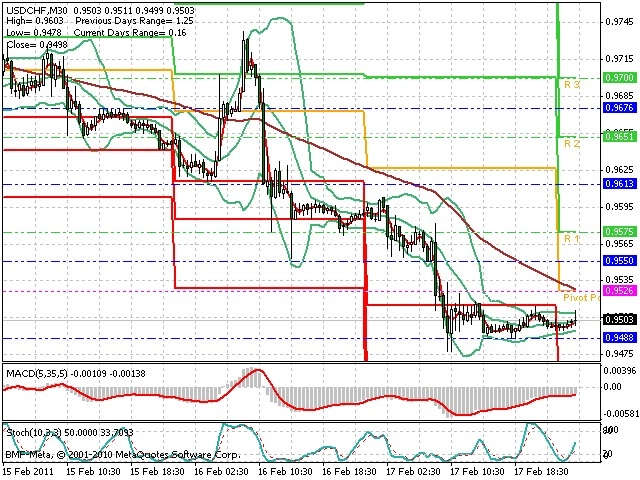Click the 0.9700 green price label
This screenshot has width=640, height=480.
tap(620, 78)
